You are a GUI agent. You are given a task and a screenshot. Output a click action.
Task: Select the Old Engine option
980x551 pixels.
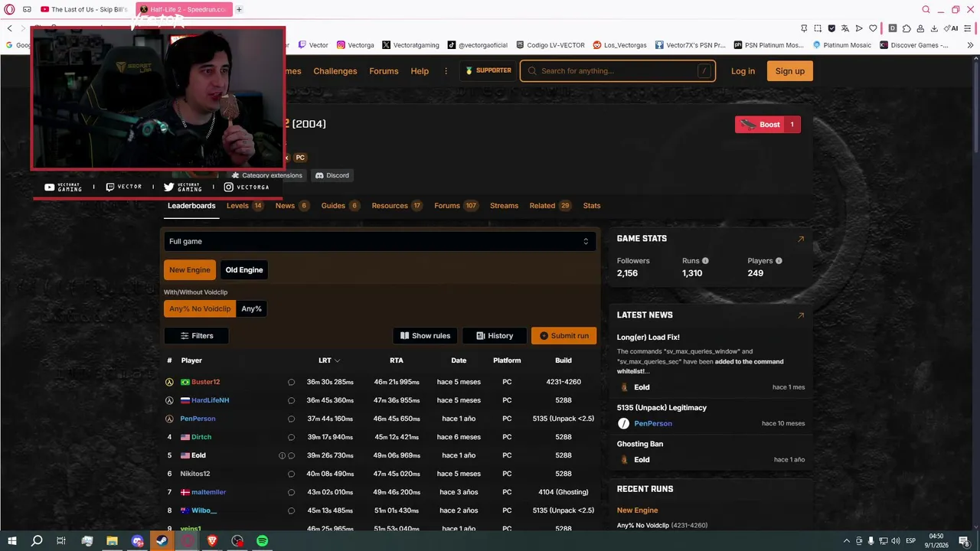coord(244,270)
